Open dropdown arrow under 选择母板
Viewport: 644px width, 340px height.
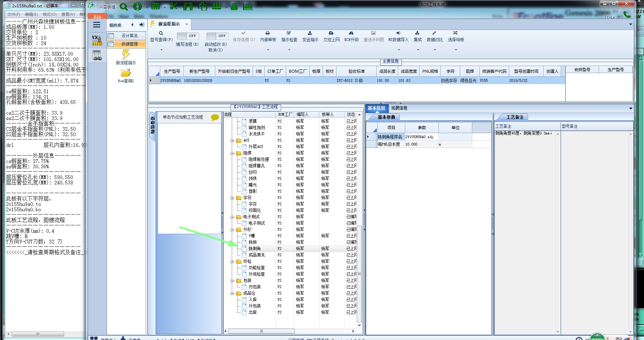pos(456,50)
